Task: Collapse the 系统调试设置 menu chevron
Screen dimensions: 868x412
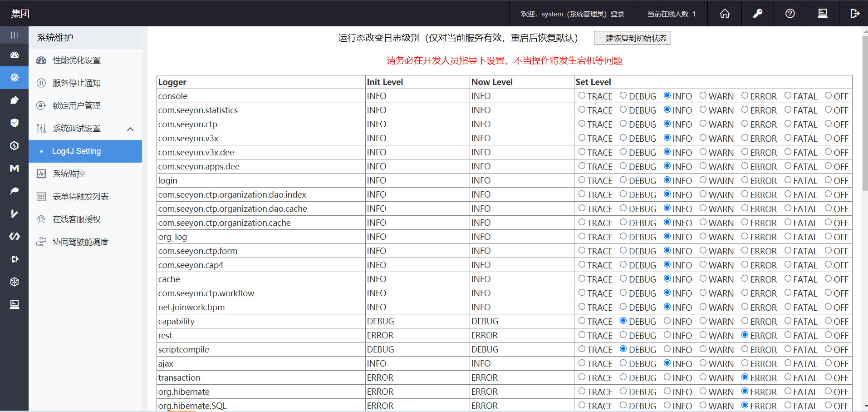Action: pos(130,129)
